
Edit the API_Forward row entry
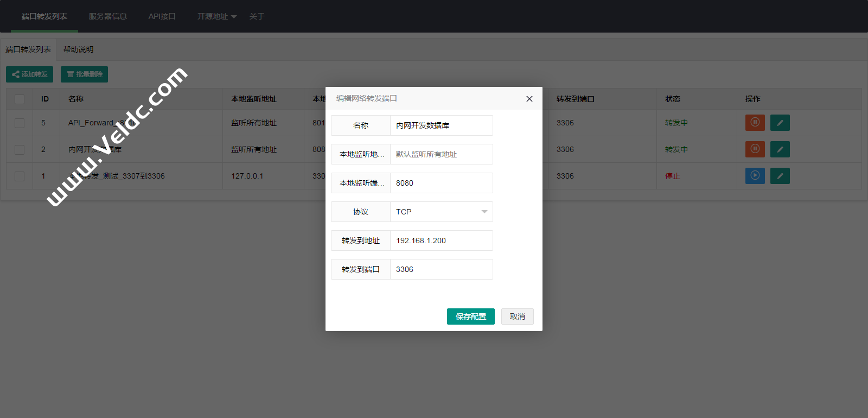pyautogui.click(x=780, y=123)
